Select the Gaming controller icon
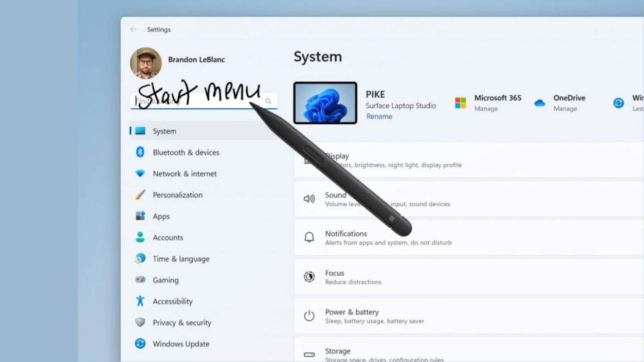The height and width of the screenshot is (362, 644). (x=140, y=280)
